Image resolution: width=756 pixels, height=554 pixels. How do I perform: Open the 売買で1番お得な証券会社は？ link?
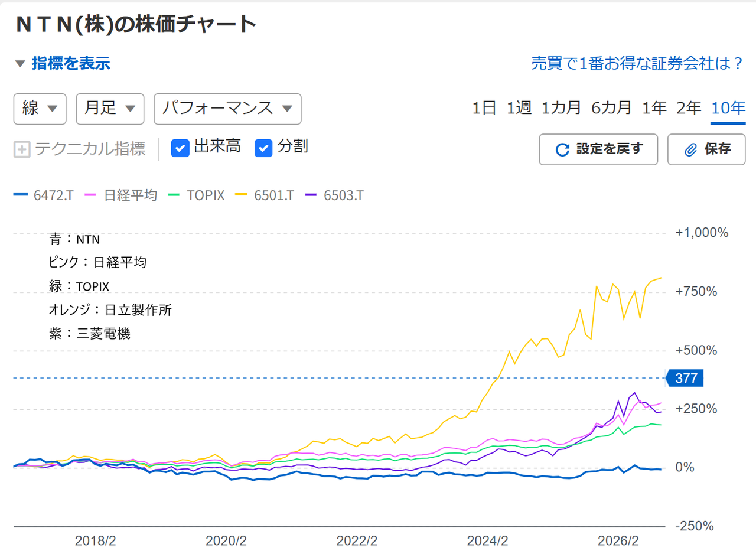[637, 64]
